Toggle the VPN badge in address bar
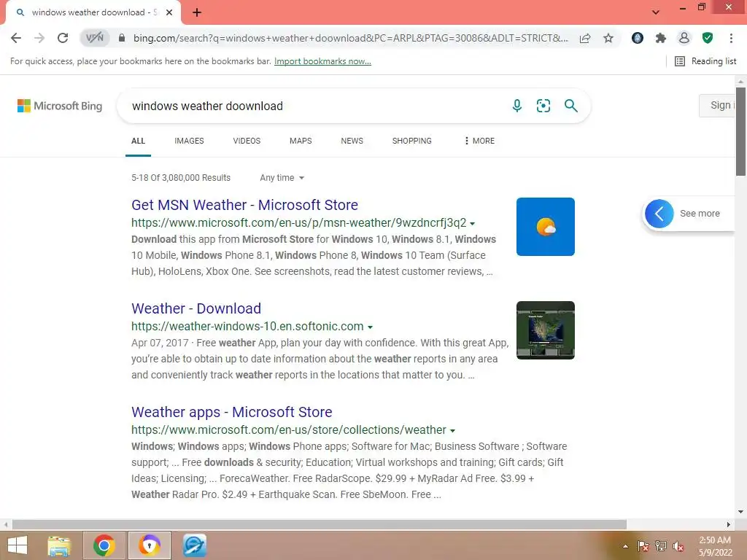 coord(94,38)
